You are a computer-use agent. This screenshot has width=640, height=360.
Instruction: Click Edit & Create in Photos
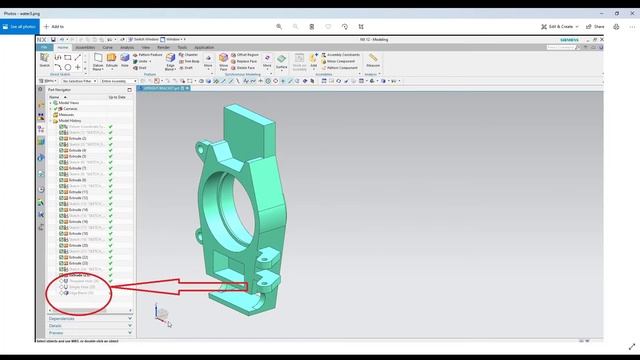tap(560, 27)
